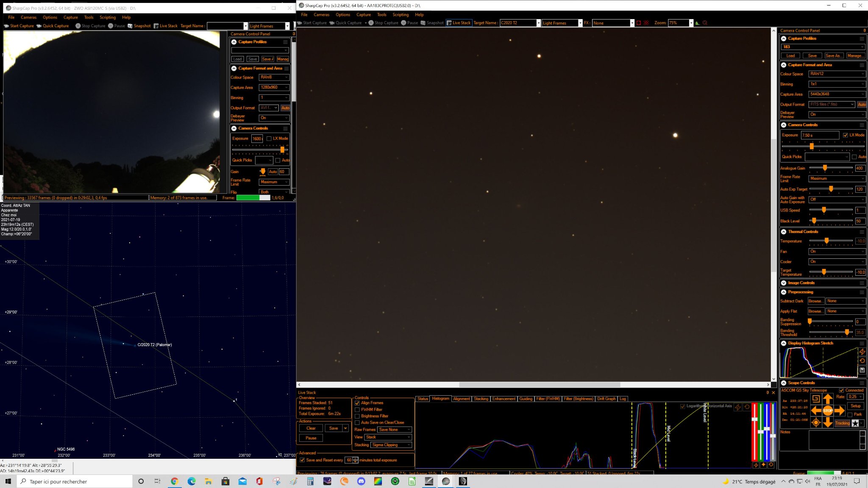Open the Cooler On dropdown
The width and height of the screenshot is (868, 488).
837,262
